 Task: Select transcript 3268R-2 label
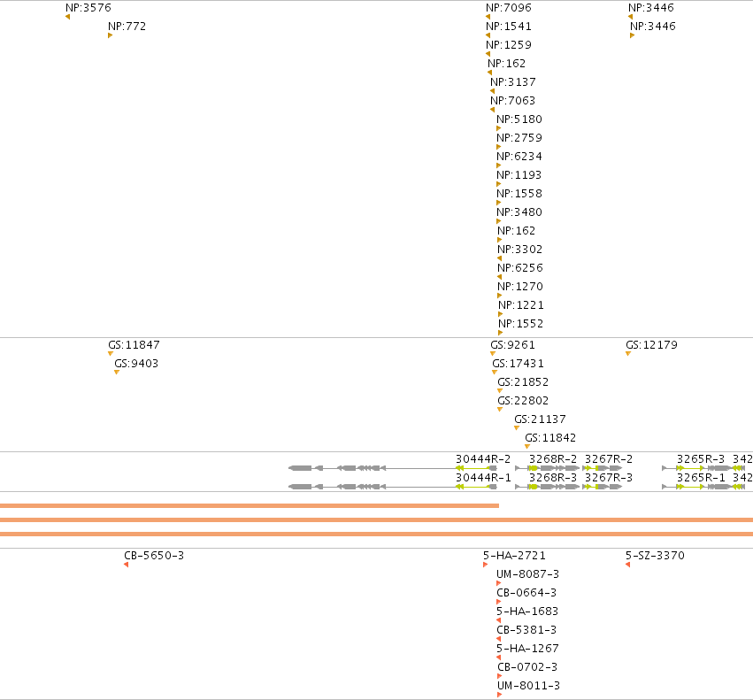click(553, 459)
